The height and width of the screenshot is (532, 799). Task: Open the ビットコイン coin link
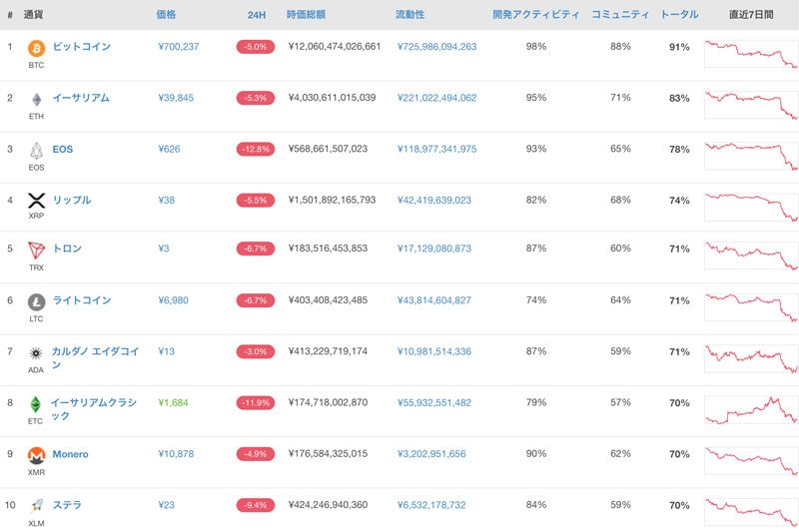pyautogui.click(x=82, y=46)
